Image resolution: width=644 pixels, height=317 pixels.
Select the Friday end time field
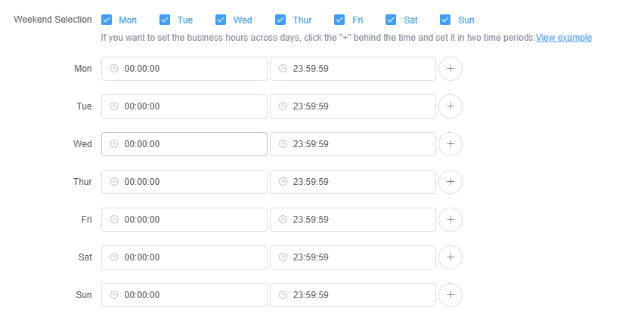tap(353, 220)
